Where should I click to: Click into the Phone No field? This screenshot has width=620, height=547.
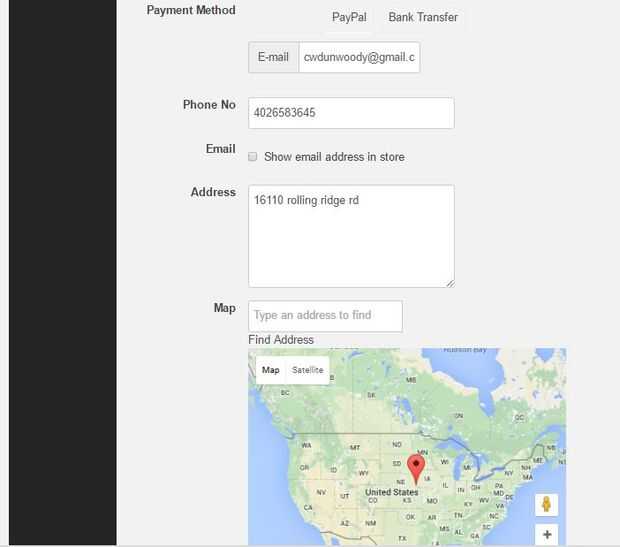tap(351, 113)
